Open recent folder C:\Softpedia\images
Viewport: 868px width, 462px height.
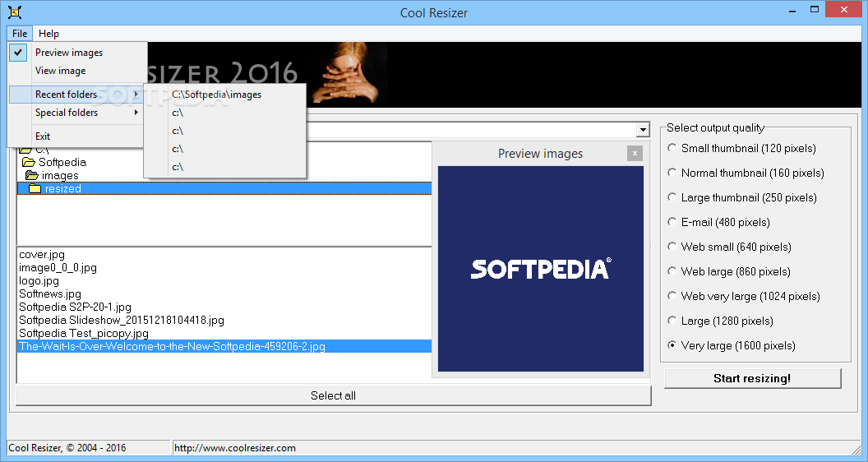pyautogui.click(x=224, y=95)
